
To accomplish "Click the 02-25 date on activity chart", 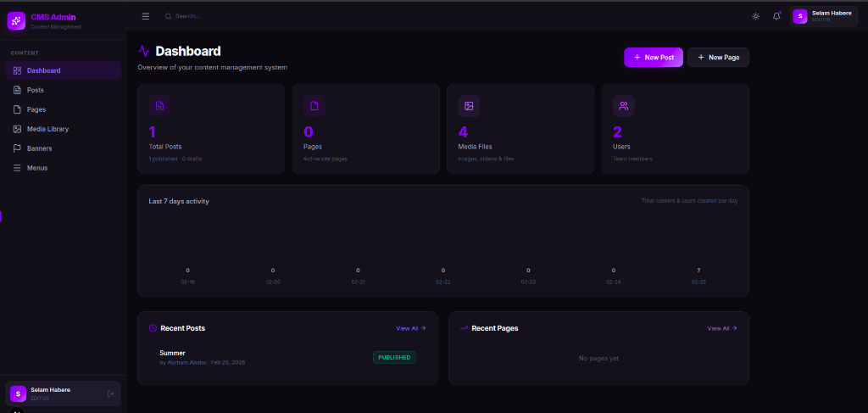I will pyautogui.click(x=698, y=282).
